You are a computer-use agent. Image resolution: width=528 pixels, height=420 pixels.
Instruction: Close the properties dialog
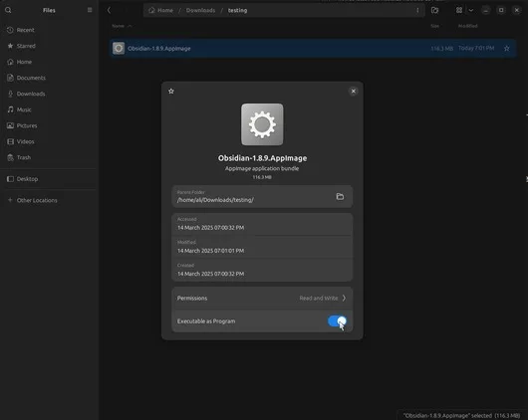point(354,92)
